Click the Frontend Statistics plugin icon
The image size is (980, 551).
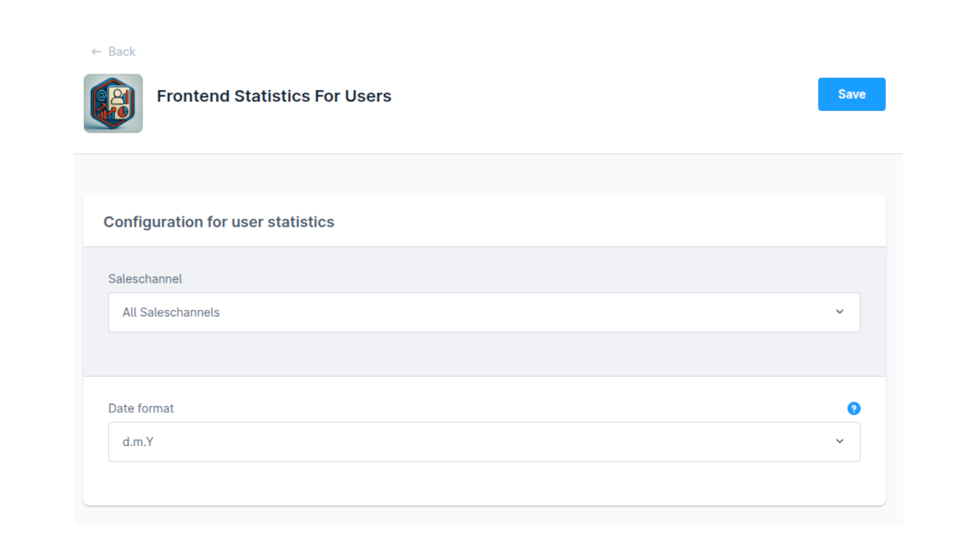click(x=113, y=104)
